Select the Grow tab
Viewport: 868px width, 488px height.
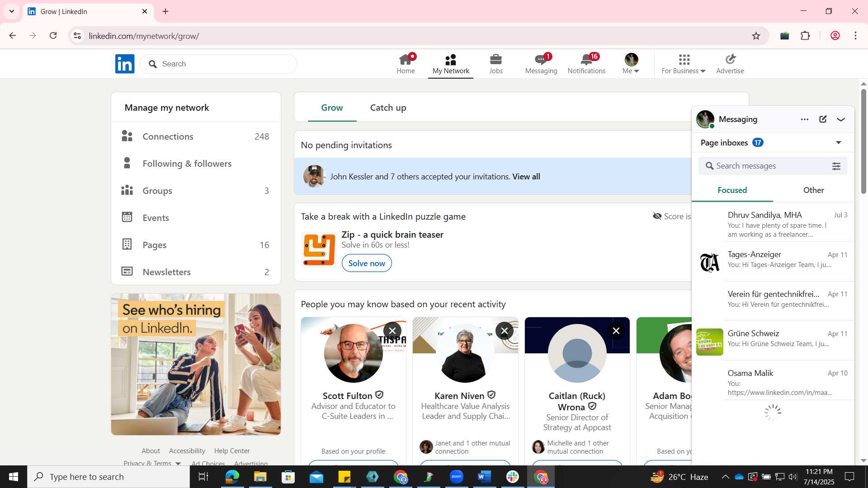(x=332, y=108)
